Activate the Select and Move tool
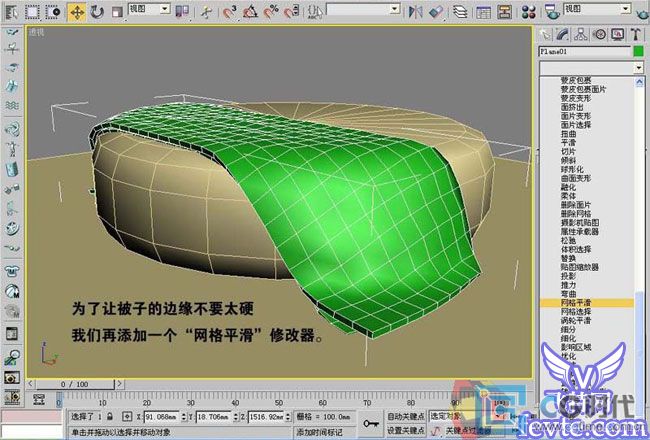Screen dimensions: 650x440 click(77, 12)
